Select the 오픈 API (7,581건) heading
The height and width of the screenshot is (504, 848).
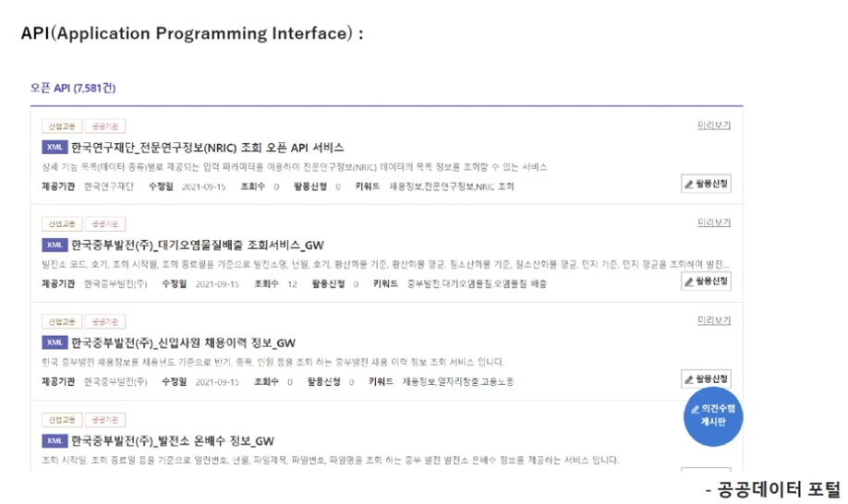click(x=72, y=88)
